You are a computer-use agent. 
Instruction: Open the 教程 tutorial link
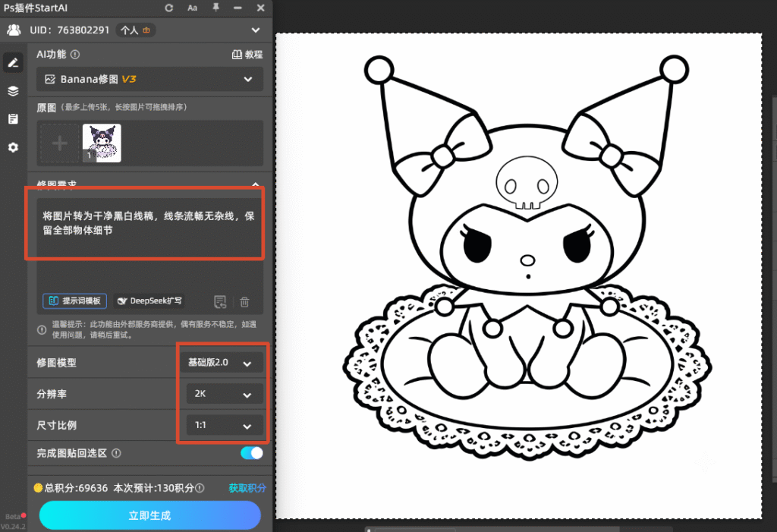click(247, 55)
